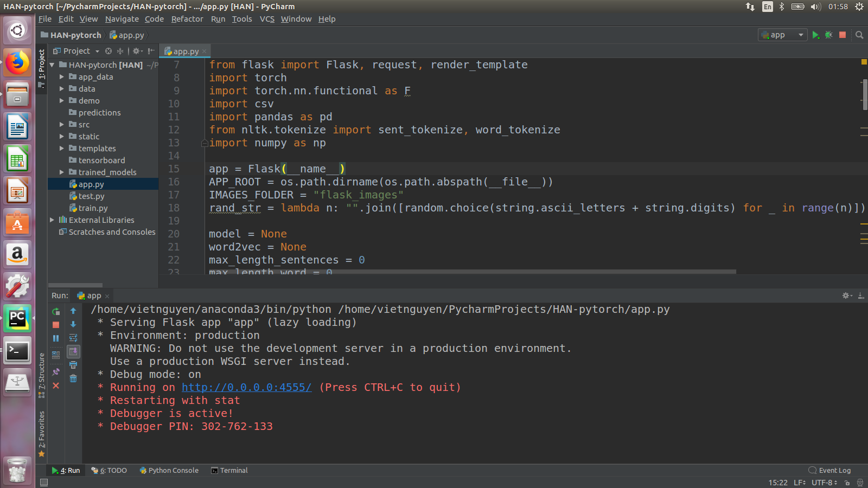Open the File menu
This screenshot has width=868, height=488.
tap(45, 19)
